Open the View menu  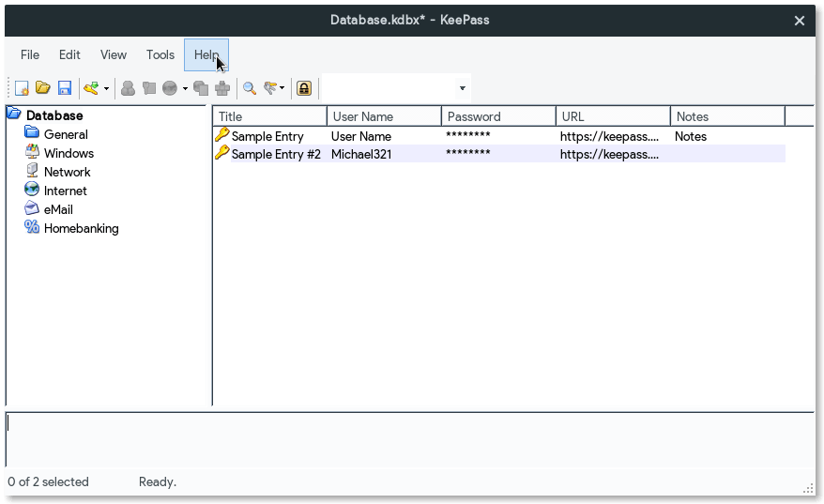pyautogui.click(x=114, y=54)
